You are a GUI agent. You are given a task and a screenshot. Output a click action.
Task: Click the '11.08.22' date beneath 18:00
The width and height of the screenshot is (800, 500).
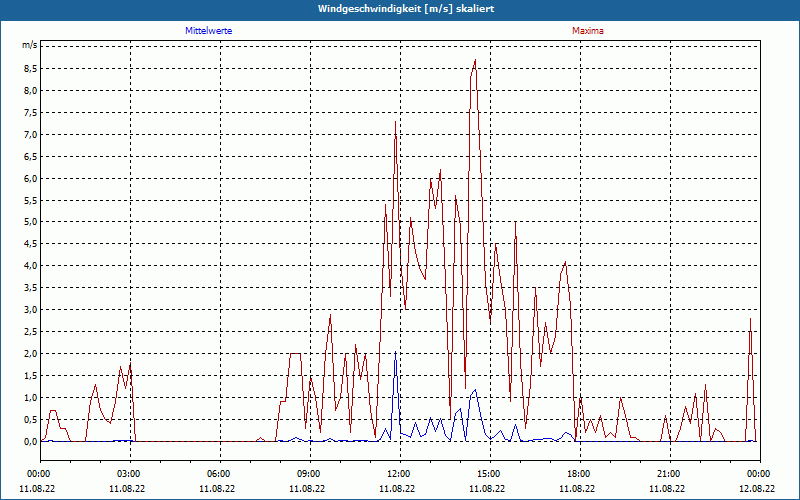(x=577, y=489)
